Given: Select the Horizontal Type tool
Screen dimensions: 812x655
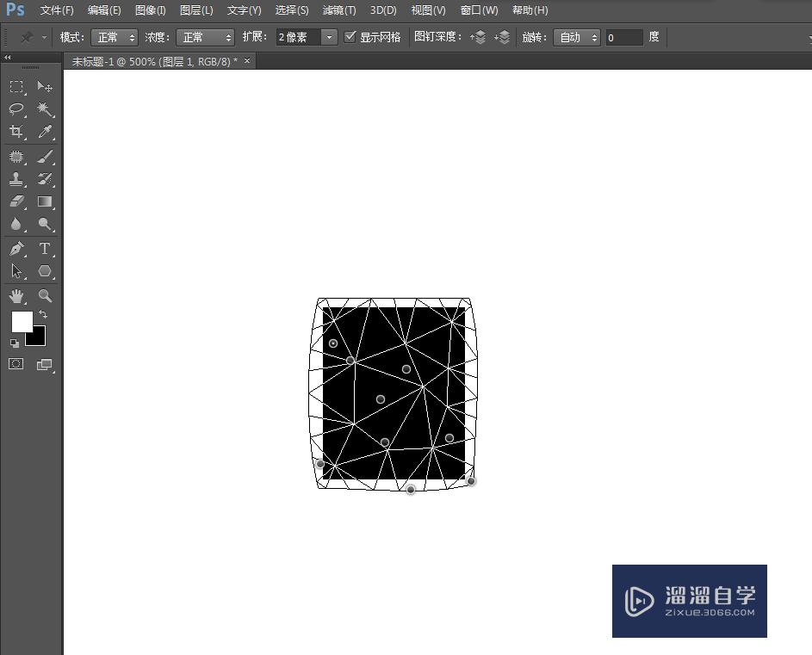Looking at the screenshot, I should coord(45,249).
